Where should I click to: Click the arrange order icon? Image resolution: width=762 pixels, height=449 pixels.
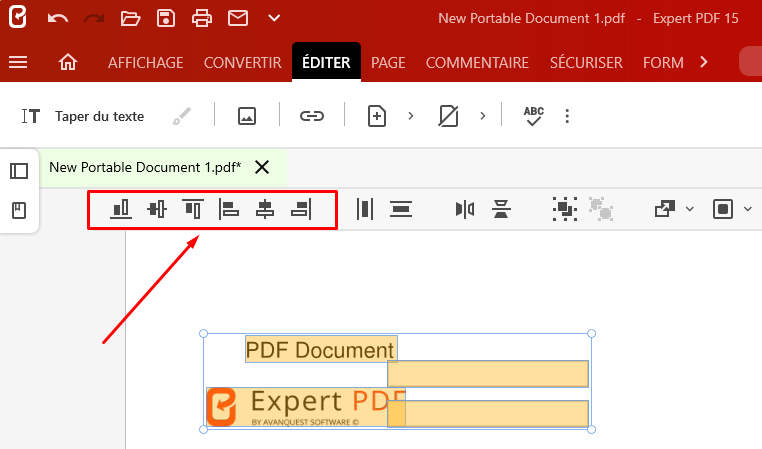pyautogui.click(x=665, y=209)
